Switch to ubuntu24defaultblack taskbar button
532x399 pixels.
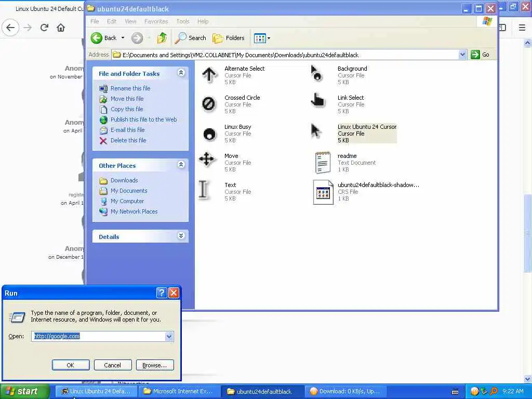coord(262,391)
